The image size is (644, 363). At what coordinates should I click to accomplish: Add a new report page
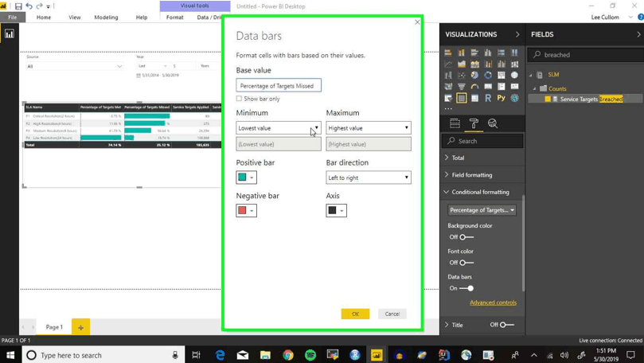tap(80, 327)
